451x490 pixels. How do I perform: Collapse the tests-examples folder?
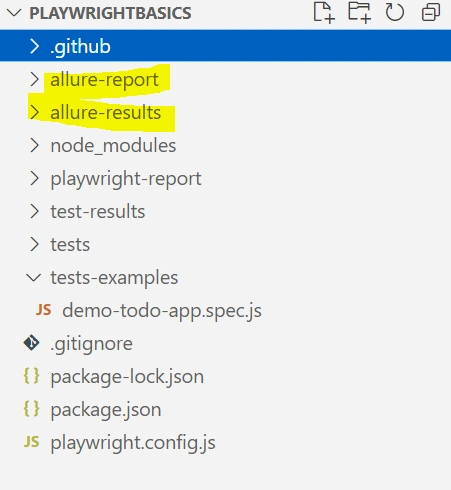coord(34,277)
